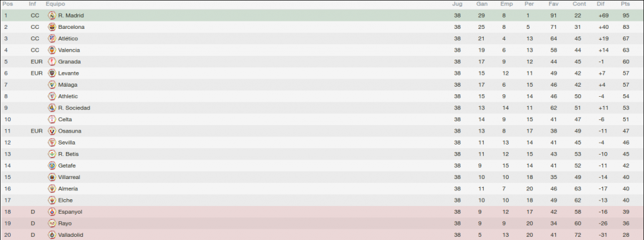The width and height of the screenshot is (644, 240).
Task: Open the Osasuna team name link
Action: (x=70, y=131)
